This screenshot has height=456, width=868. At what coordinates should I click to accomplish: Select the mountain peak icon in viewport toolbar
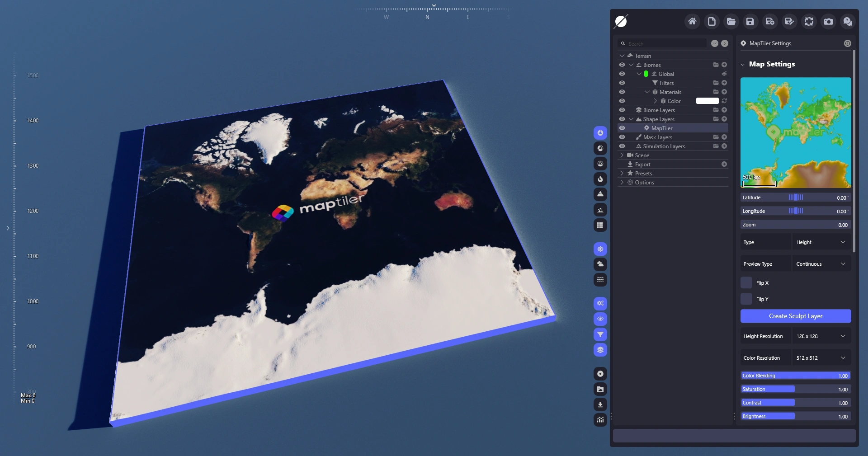600,194
